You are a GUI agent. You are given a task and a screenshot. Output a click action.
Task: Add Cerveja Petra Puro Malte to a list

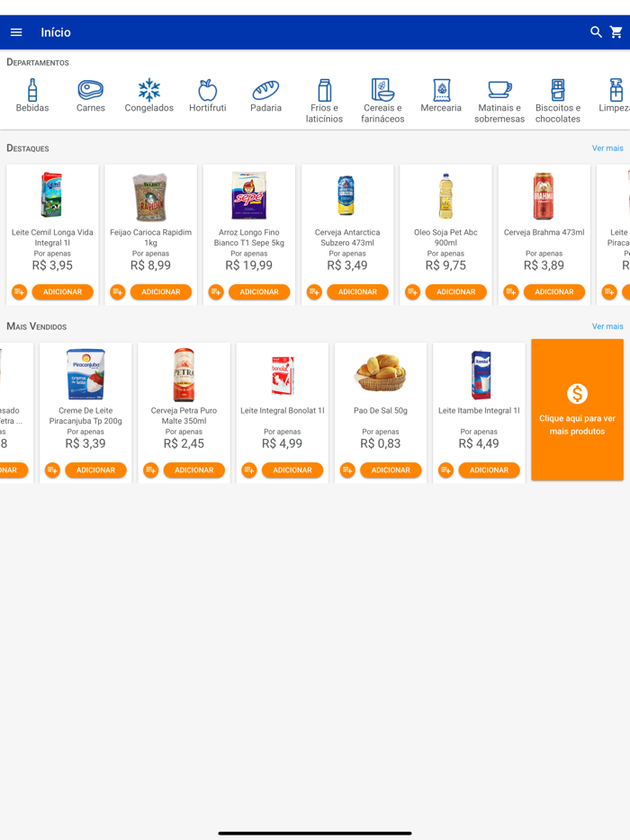[x=150, y=469]
